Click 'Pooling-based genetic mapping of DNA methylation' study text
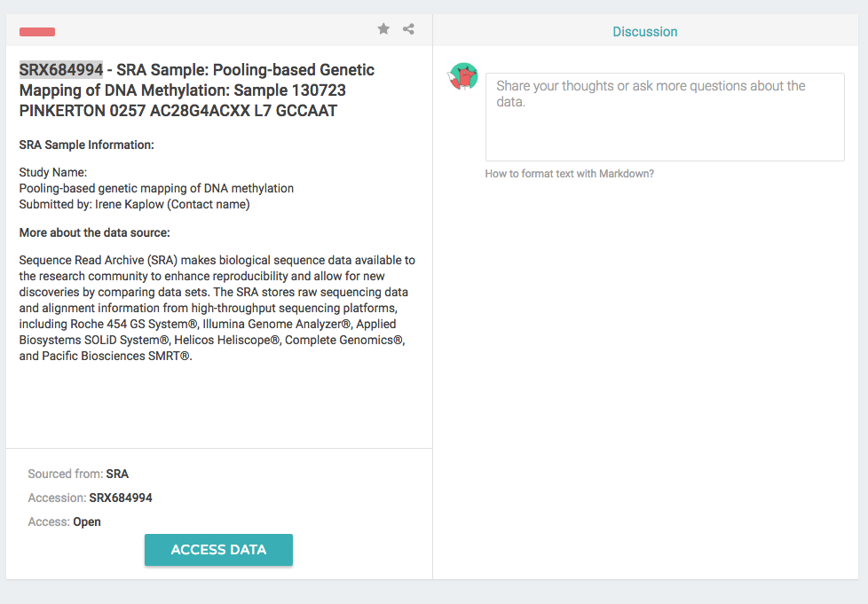This screenshot has width=868, height=604. [x=157, y=189]
